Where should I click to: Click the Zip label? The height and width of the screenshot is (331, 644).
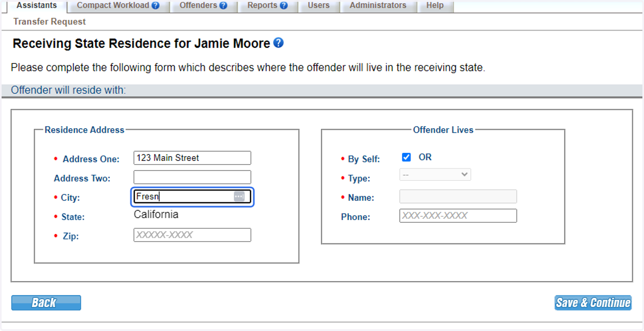pyautogui.click(x=71, y=236)
